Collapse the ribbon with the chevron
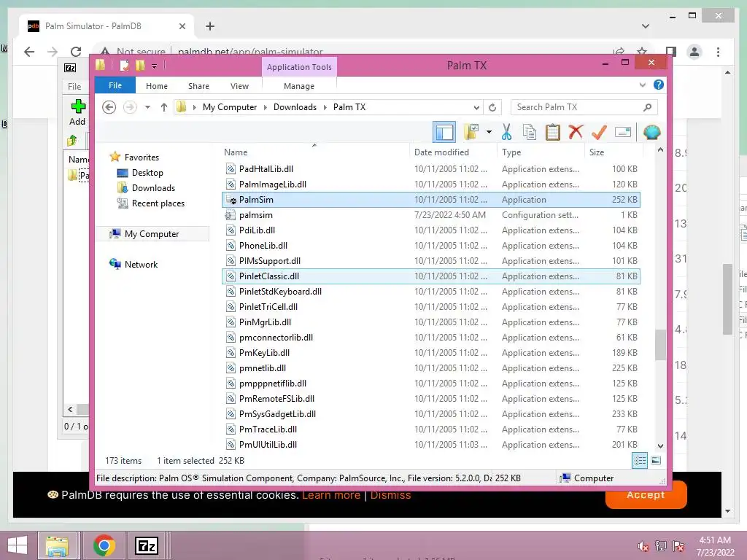 tap(642, 85)
